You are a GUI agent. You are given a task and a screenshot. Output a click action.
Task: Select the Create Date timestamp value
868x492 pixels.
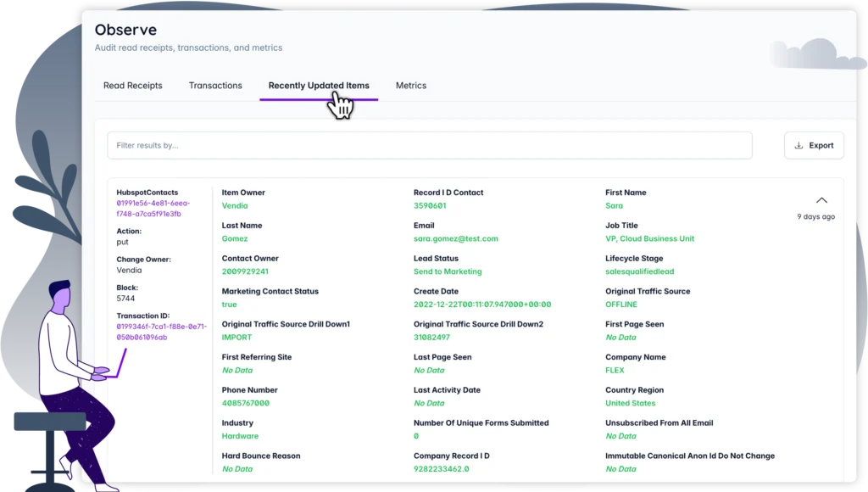coord(482,305)
